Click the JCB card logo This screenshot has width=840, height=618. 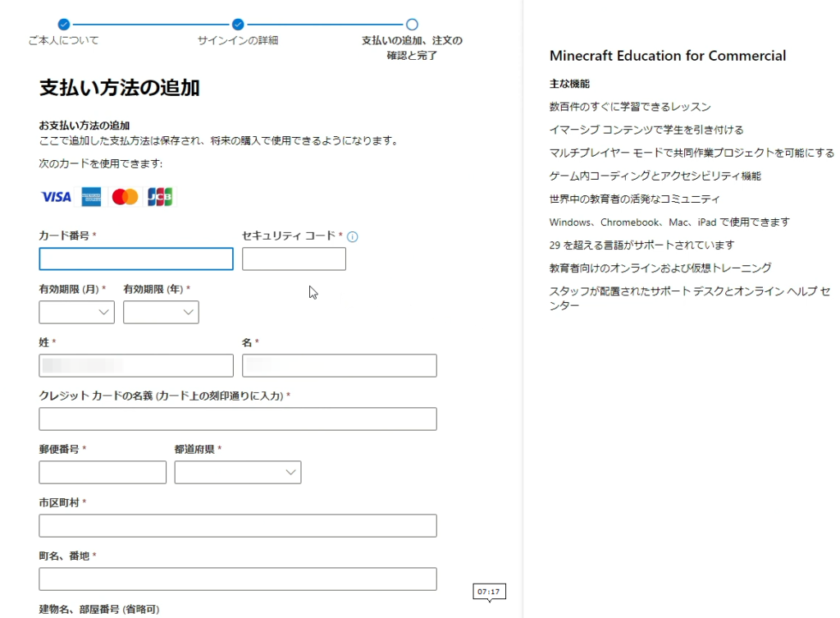(160, 197)
